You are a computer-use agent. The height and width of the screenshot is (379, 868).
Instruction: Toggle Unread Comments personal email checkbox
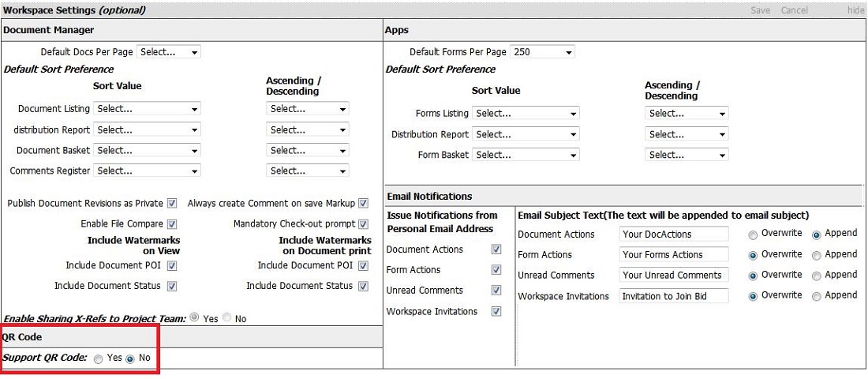pyautogui.click(x=496, y=291)
